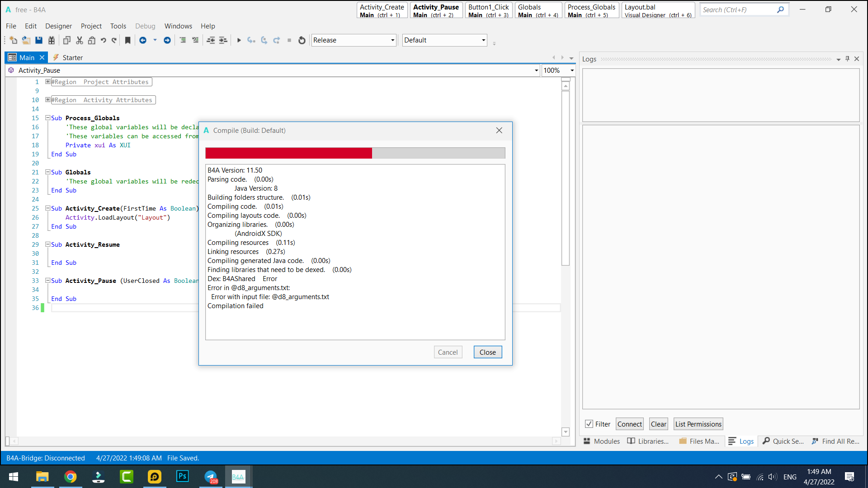The width and height of the screenshot is (868, 488).
Task: Open Photoshop from the taskbar
Action: 183,476
